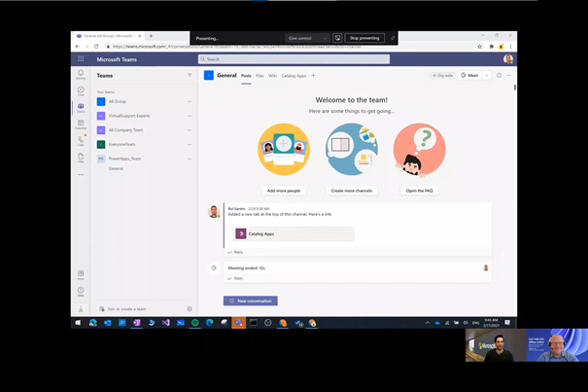Screen dimensions: 588x392
Task: Open more options for All Group team
Action: 190,101
